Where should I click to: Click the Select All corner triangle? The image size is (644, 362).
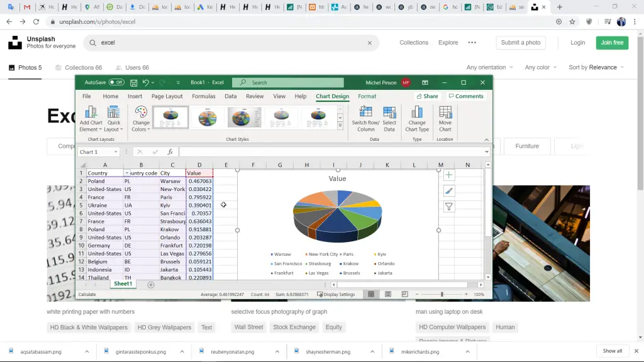coord(83,165)
